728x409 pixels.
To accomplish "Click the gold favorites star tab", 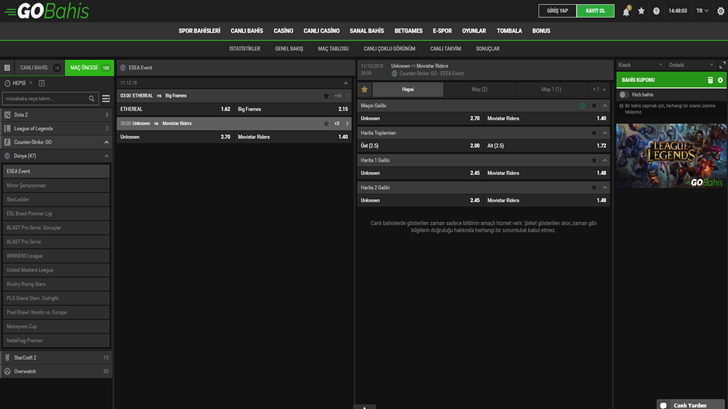I will point(364,89).
